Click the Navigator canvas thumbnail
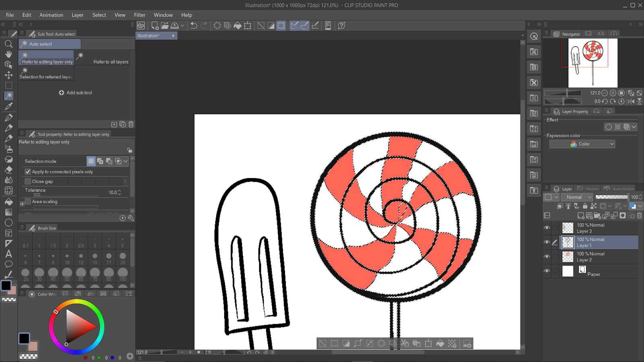Viewport: 644px width, 362px height. [592, 63]
